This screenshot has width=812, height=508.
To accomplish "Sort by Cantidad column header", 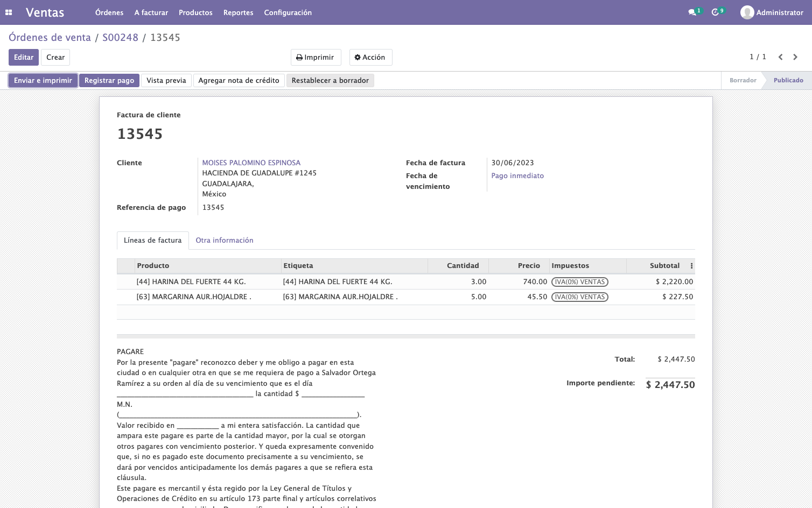I will pos(458,266).
